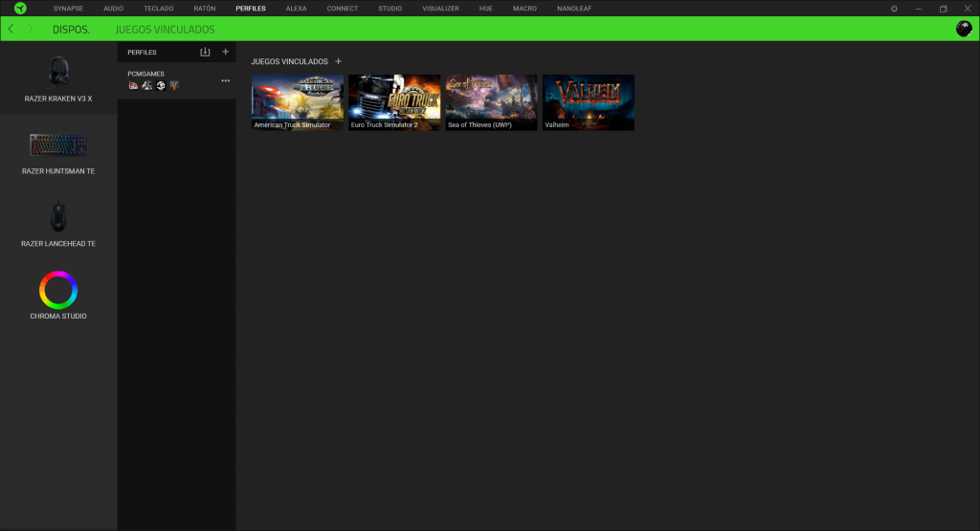Open the Sea of Thieves (UWP) thumbnail
The width and height of the screenshot is (980, 531).
(491, 102)
